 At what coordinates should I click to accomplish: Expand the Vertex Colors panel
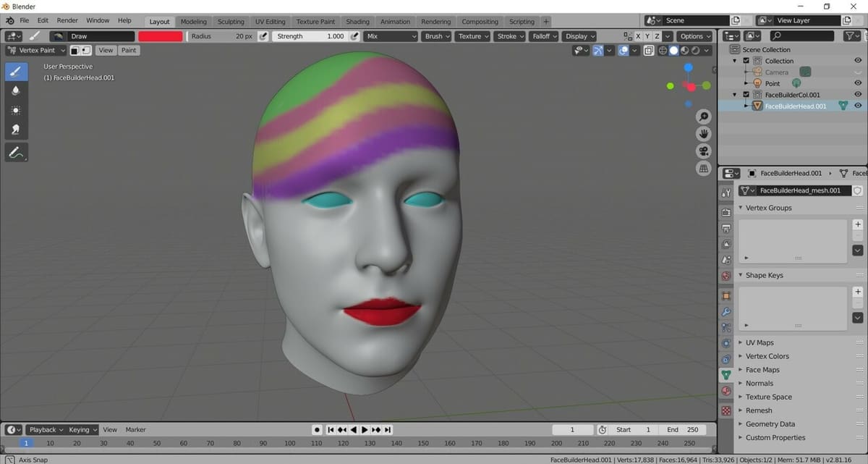[767, 356]
